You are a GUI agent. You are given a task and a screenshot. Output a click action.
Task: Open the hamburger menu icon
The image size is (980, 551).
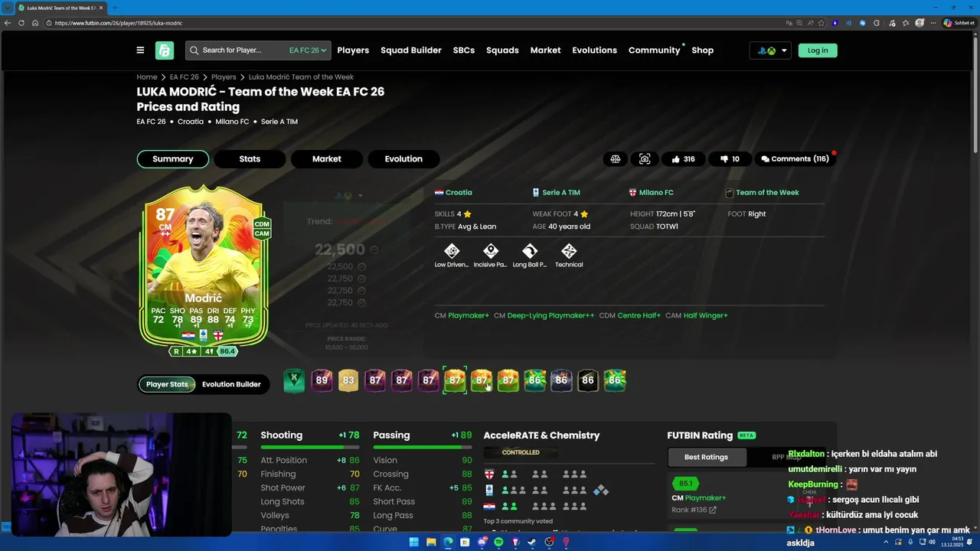[x=140, y=51]
